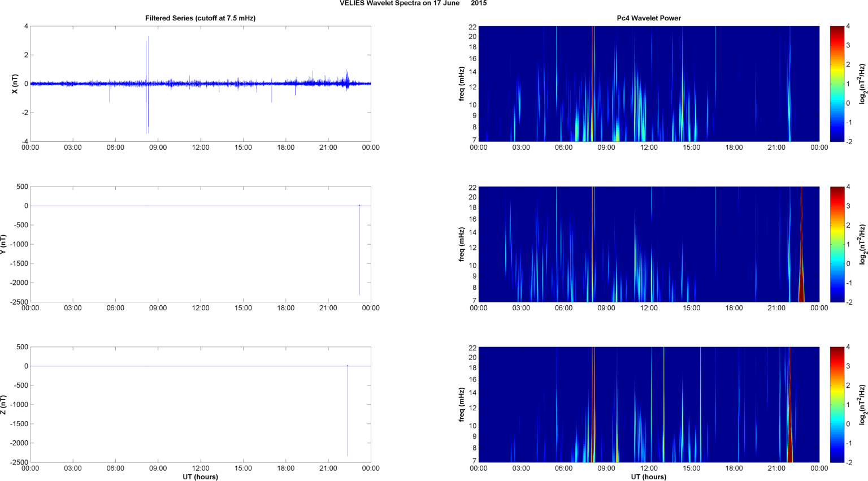Screen dimensions: 868x481
Task: Select the Pc4 Wavelet Power title
Action: [x=648, y=18]
